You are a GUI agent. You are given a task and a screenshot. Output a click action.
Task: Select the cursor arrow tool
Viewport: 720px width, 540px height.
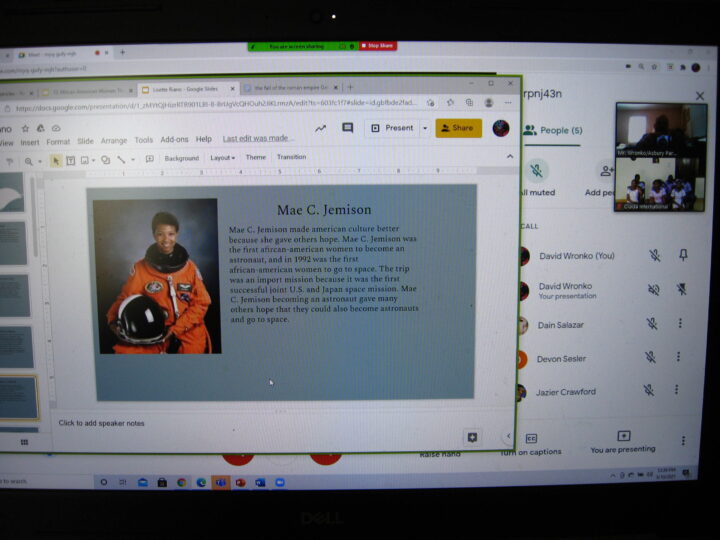pyautogui.click(x=56, y=159)
